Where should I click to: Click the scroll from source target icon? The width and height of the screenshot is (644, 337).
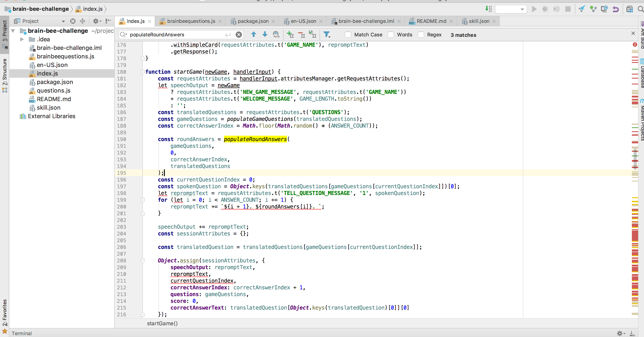point(73,21)
